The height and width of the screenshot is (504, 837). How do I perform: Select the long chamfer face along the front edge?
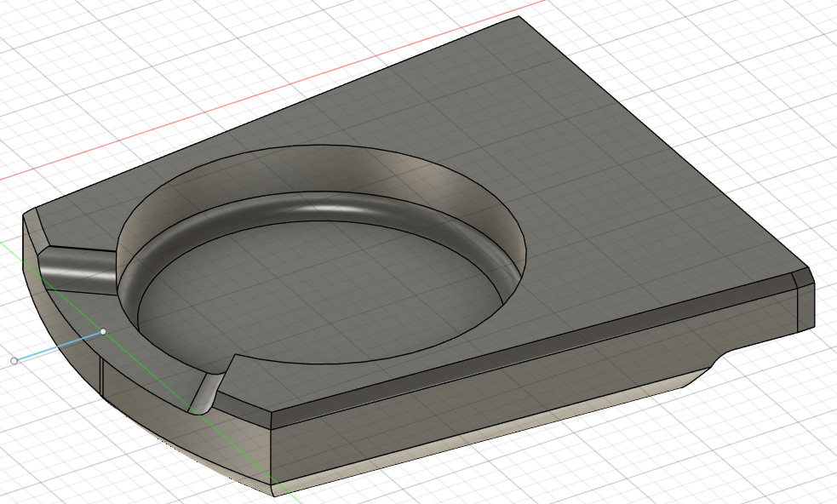pos(534,347)
